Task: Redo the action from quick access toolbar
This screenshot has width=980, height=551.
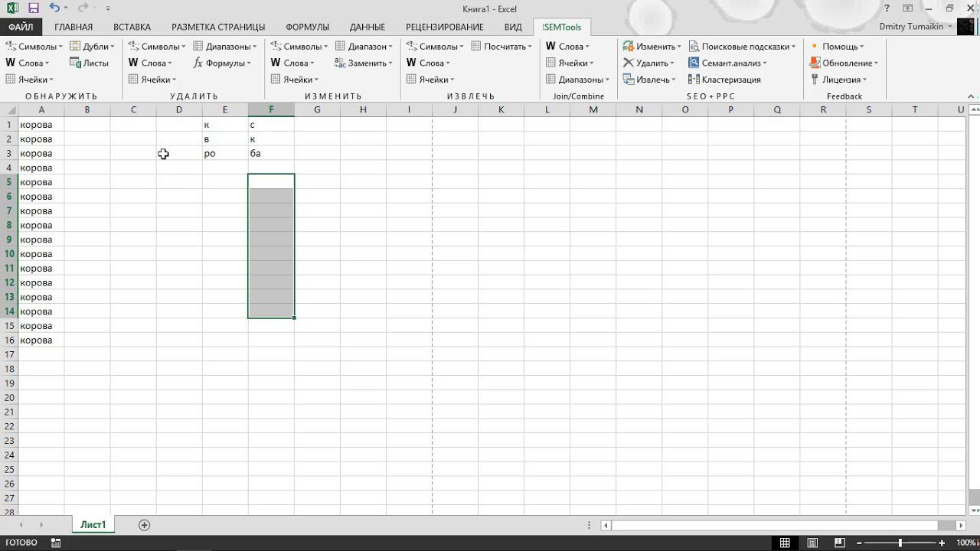Action: [83, 8]
